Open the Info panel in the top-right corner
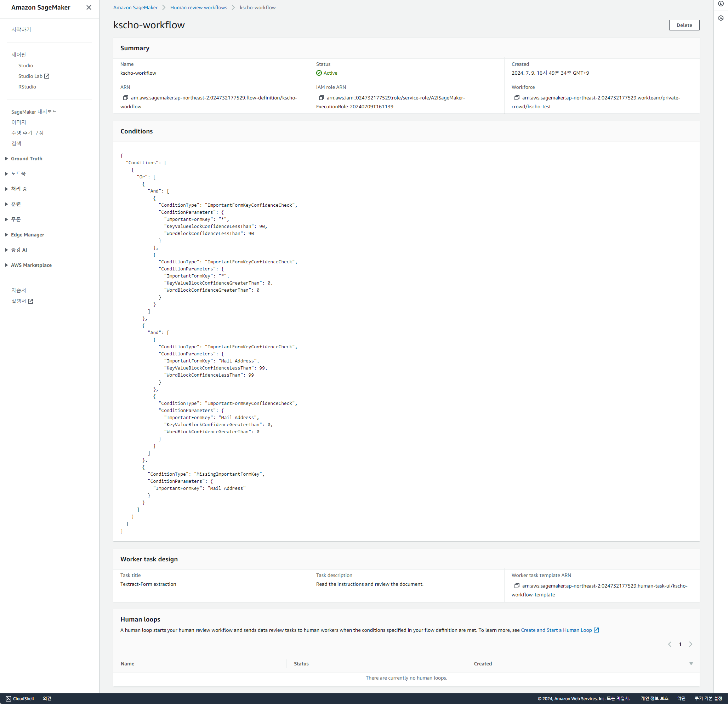Image resolution: width=728 pixels, height=704 pixels. tap(721, 4)
